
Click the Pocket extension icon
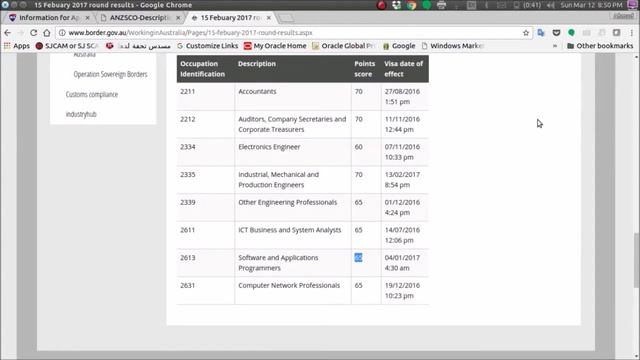pyautogui.click(x=556, y=33)
